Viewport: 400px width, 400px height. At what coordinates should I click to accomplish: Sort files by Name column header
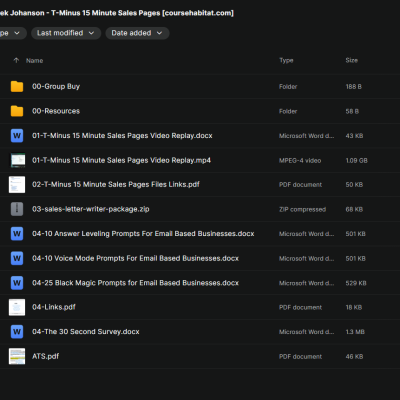click(35, 61)
